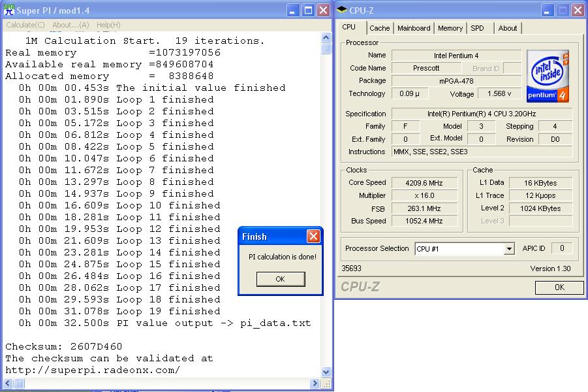This screenshot has width=588, height=392.
Task: Click the 'Loop 19 finished' line
Action: 119,311
